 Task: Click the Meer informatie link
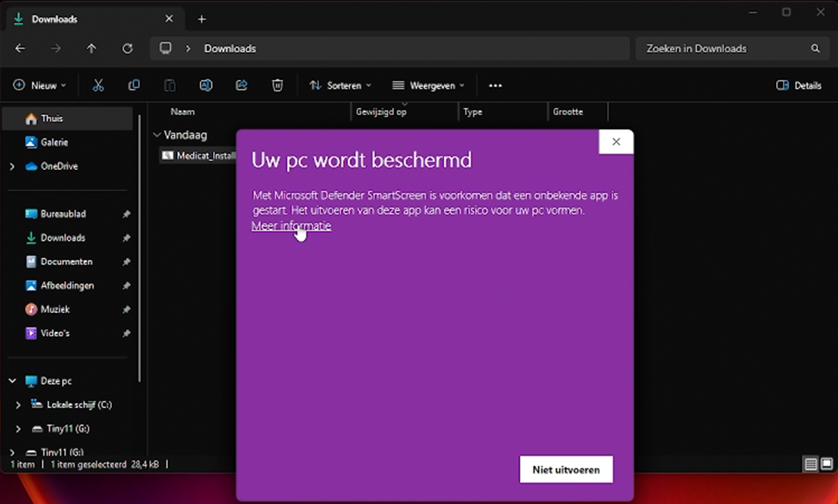[x=291, y=226]
